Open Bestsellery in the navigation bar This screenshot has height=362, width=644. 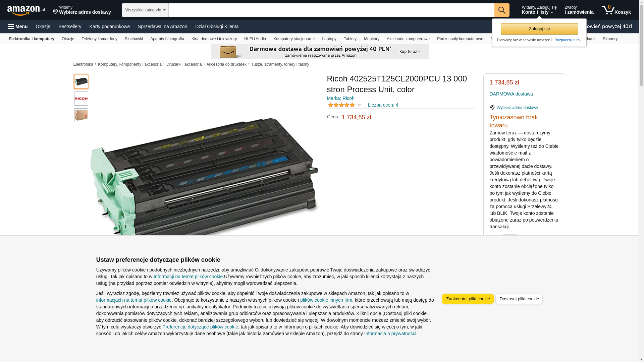[x=70, y=26]
